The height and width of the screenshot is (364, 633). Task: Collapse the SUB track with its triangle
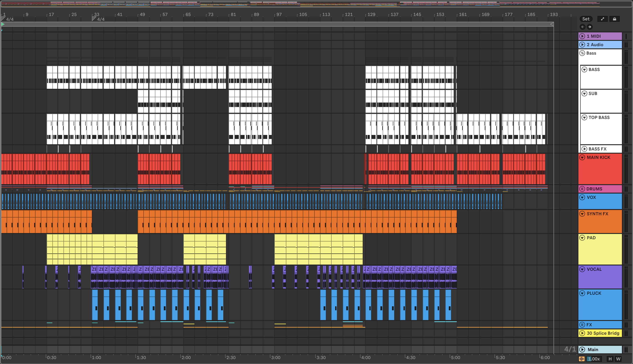tap(584, 93)
